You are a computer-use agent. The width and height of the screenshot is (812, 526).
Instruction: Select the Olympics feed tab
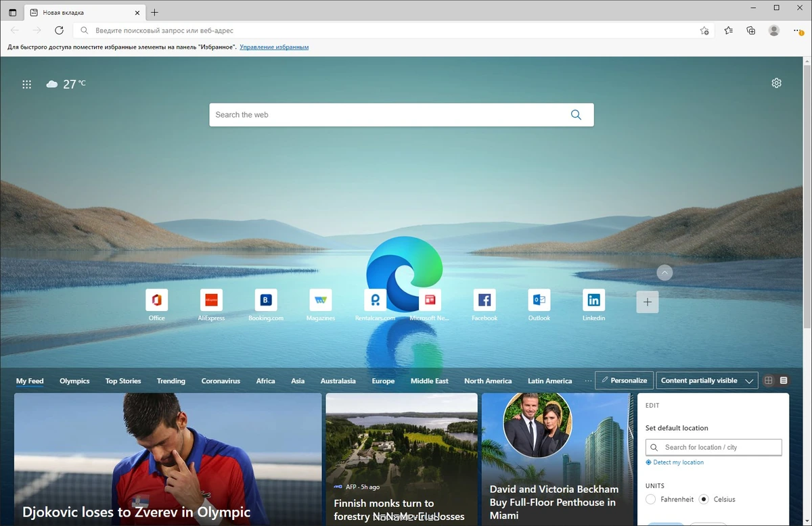[x=74, y=381]
